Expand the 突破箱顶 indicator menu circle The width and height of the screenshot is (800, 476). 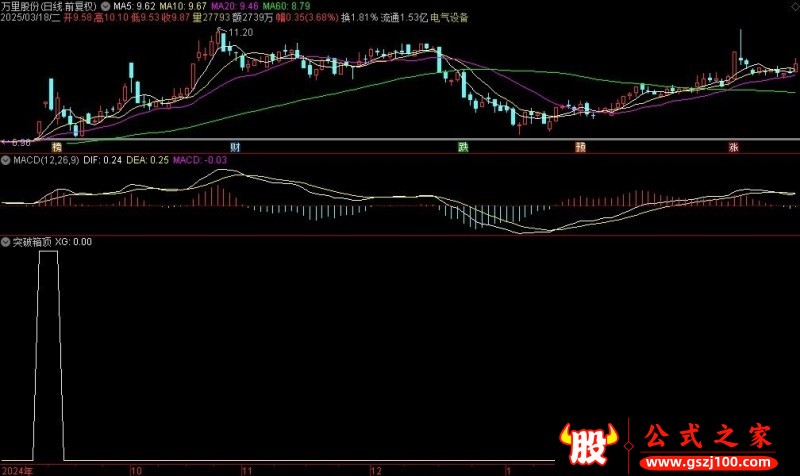point(6,242)
